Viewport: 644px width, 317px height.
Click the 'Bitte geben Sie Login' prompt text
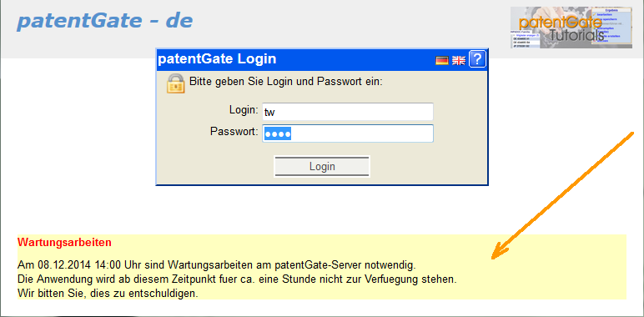click(286, 81)
